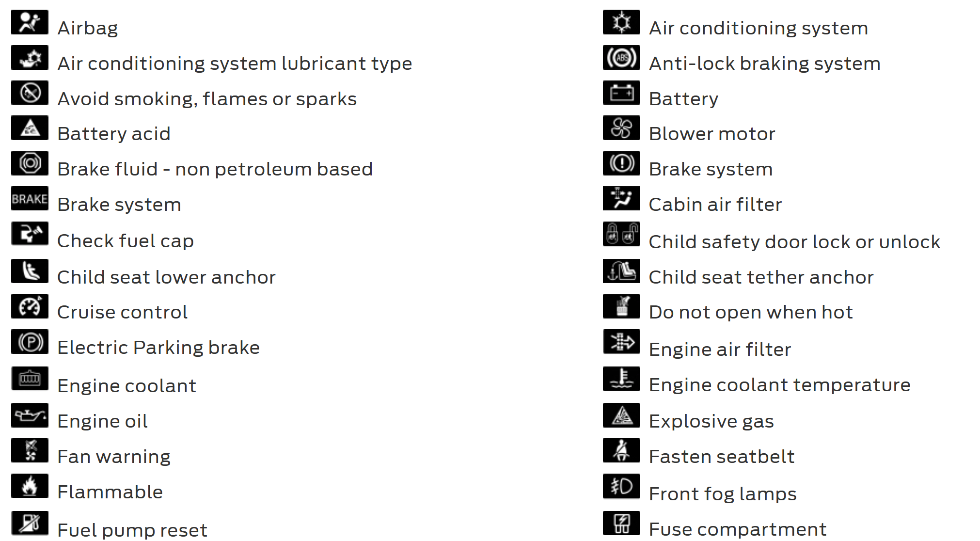Click the 'Explosive gas' label
This screenshot has height=541, width=980.
(711, 421)
